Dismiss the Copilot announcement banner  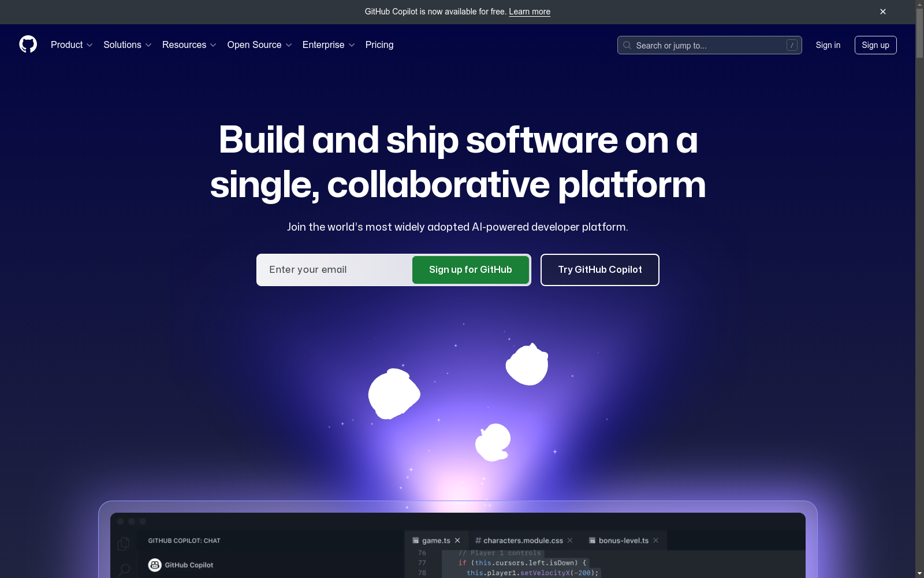(x=883, y=12)
